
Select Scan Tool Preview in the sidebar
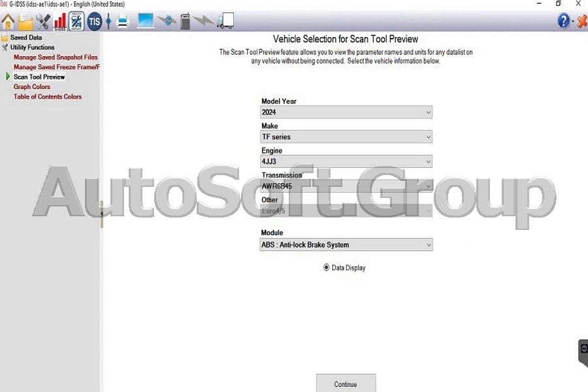[x=41, y=76]
